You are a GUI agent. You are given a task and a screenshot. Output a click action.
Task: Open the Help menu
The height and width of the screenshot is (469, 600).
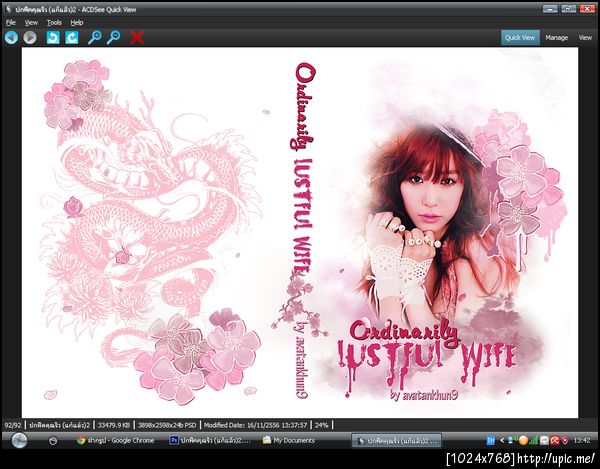[77, 23]
